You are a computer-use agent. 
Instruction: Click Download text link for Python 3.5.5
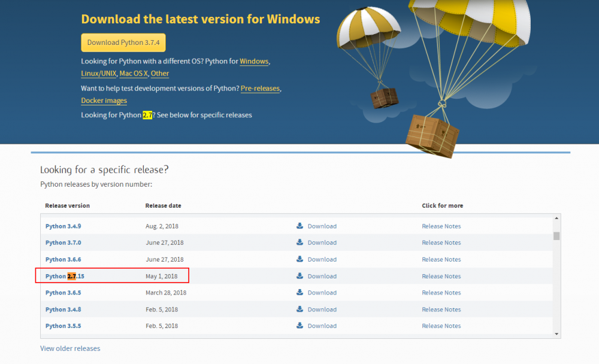coord(322,326)
